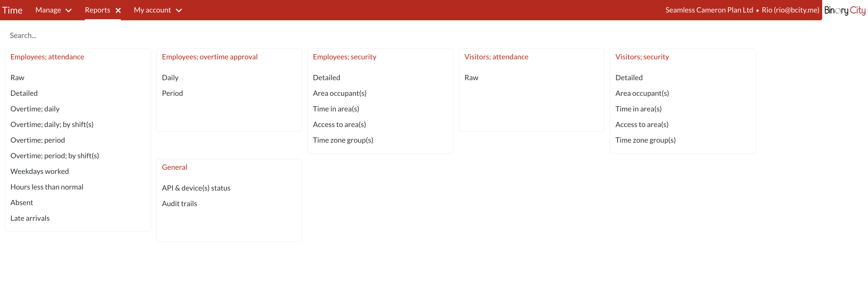Image resolution: width=868 pixels, height=303 pixels.
Task: Open Detailed under Visitors; security
Action: pyautogui.click(x=629, y=78)
